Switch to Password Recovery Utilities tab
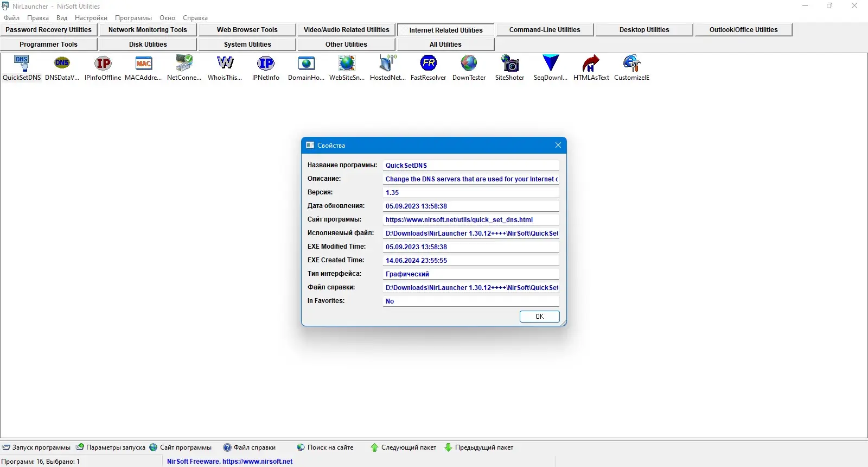 click(48, 30)
